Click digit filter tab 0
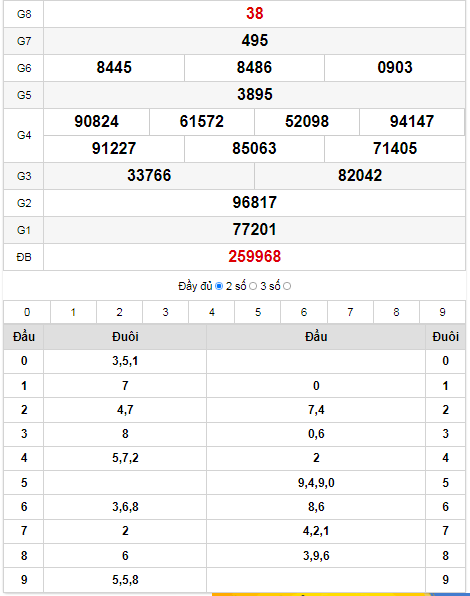Screen dimensions: 470x596 (x=27, y=312)
